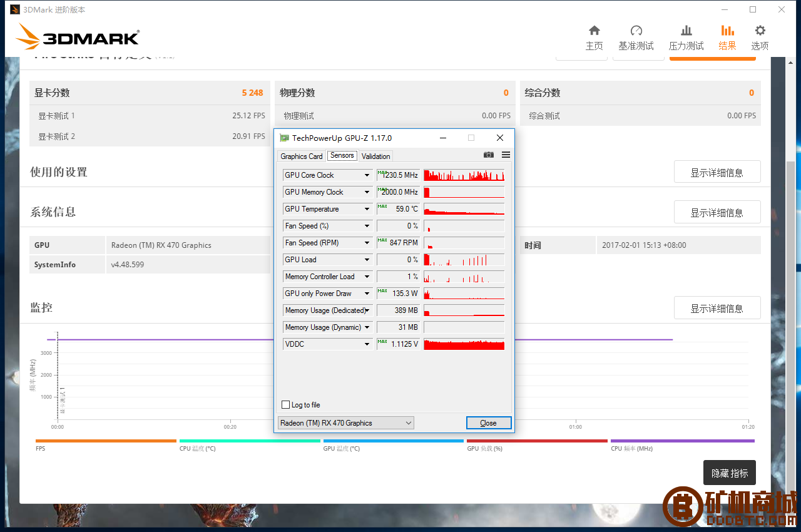
Task: Open the 压力测试 stress test icon
Action: click(686, 31)
